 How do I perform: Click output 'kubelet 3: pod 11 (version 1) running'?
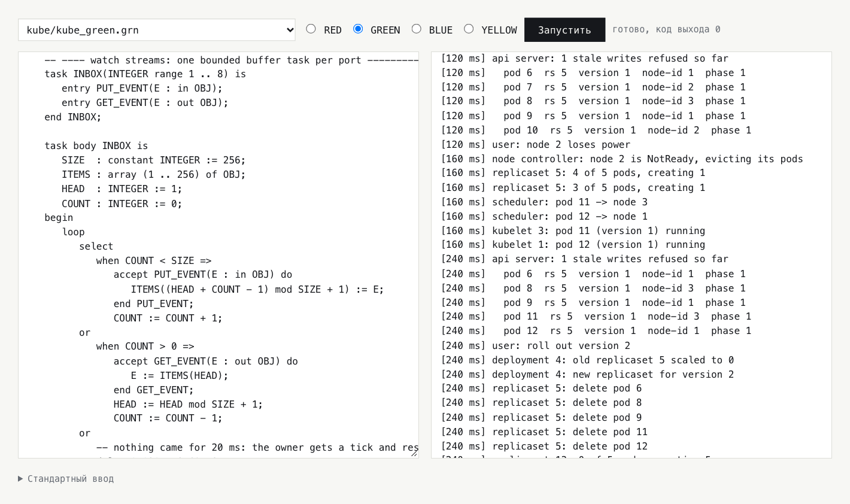573,231
